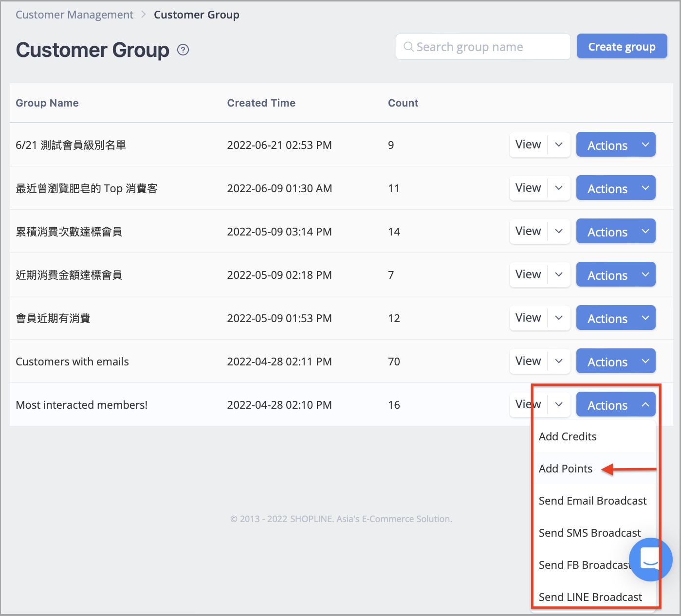The width and height of the screenshot is (681, 616).
Task: Choose Send LINE Broadcast option
Action: 590,597
